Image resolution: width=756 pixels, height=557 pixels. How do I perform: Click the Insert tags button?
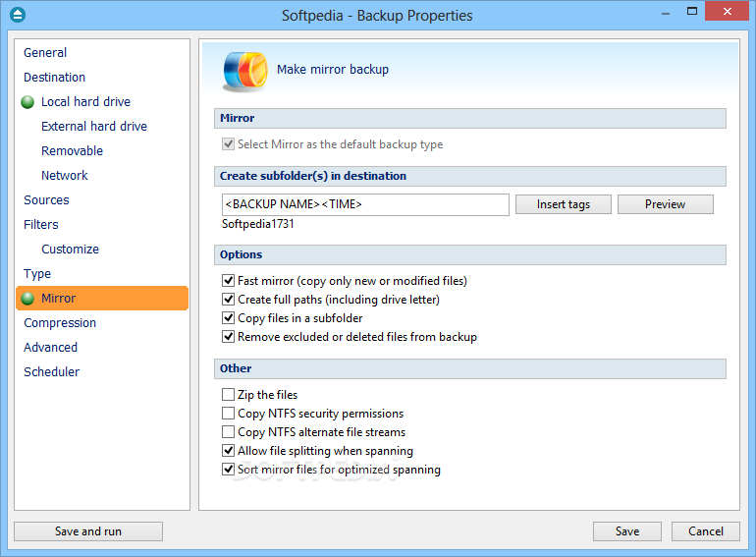click(x=564, y=204)
